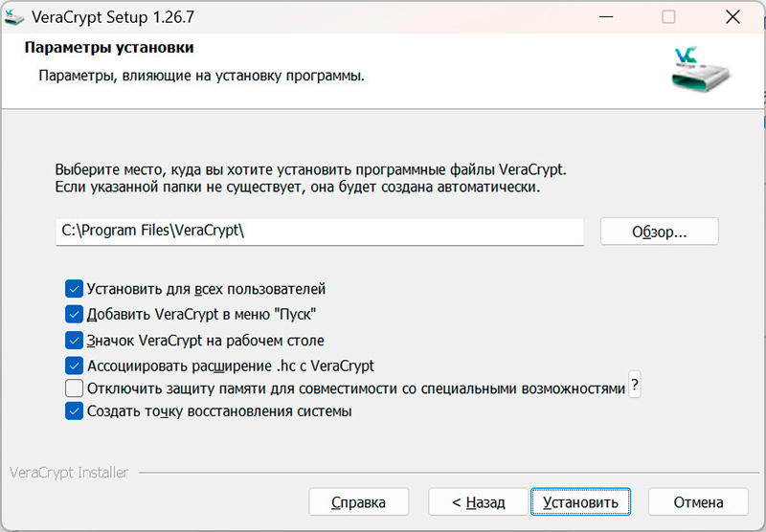
Task: Toggle "Ассоциировать расширение .hc с VeraCrypt"
Action: [74, 366]
